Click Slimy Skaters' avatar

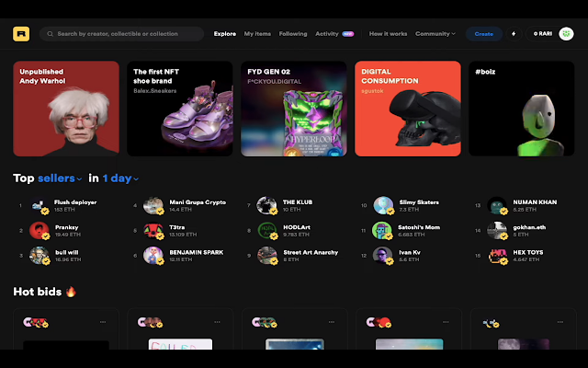tap(383, 205)
